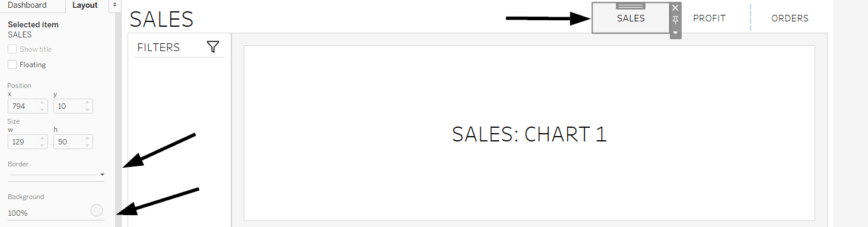Open the pane switcher arrows next to Layout
868x227 pixels.
[115, 5]
